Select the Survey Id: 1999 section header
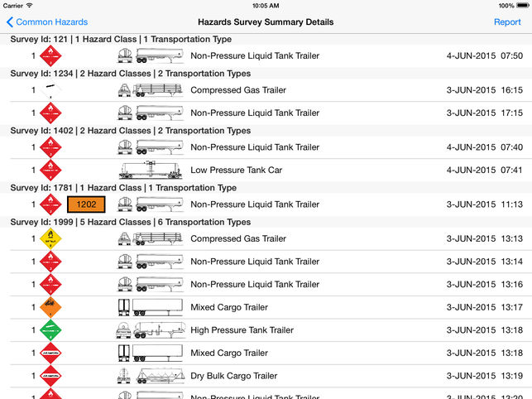This screenshot has width=532, height=399. (x=130, y=222)
